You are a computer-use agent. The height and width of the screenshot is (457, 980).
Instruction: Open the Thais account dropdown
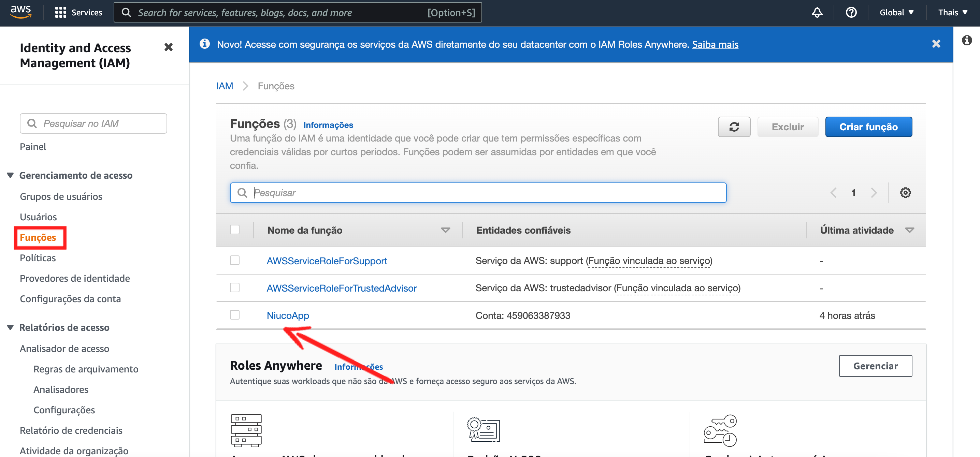coord(952,13)
